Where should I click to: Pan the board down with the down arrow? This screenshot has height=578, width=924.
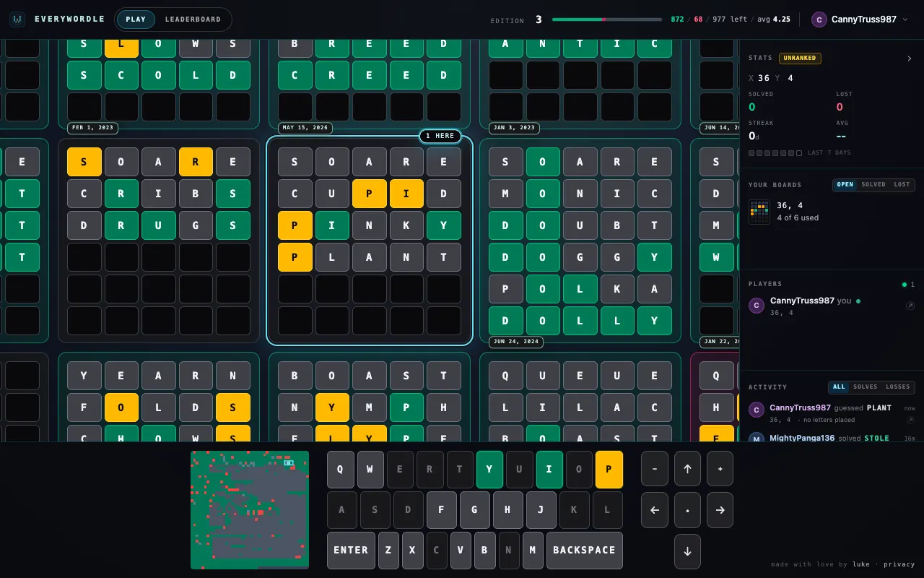687,551
